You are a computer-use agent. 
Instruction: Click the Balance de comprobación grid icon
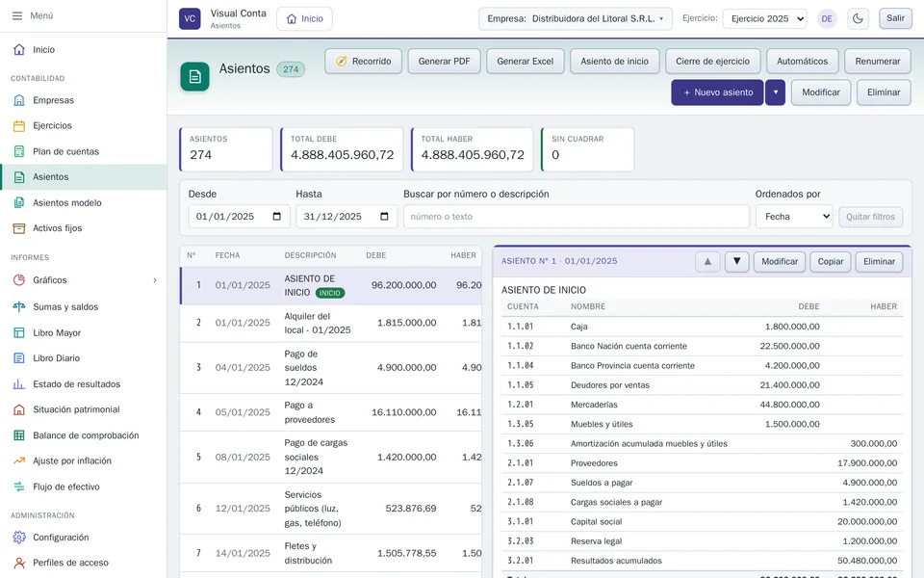[x=19, y=435]
